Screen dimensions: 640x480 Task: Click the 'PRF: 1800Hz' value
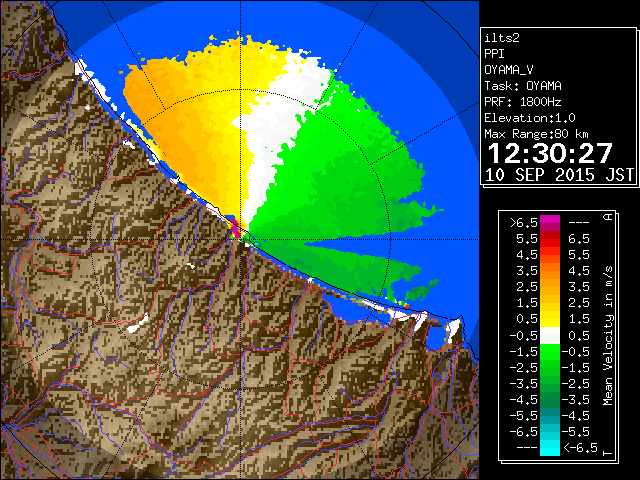pos(523,102)
